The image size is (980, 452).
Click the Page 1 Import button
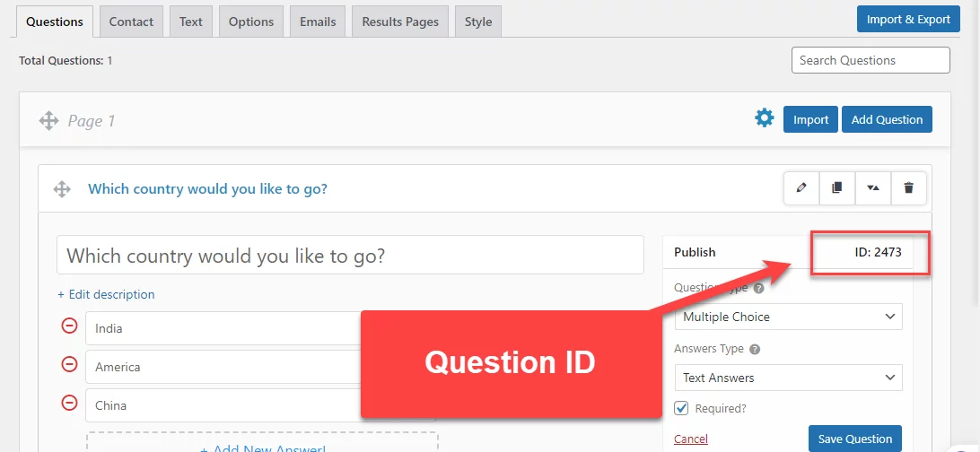click(810, 119)
